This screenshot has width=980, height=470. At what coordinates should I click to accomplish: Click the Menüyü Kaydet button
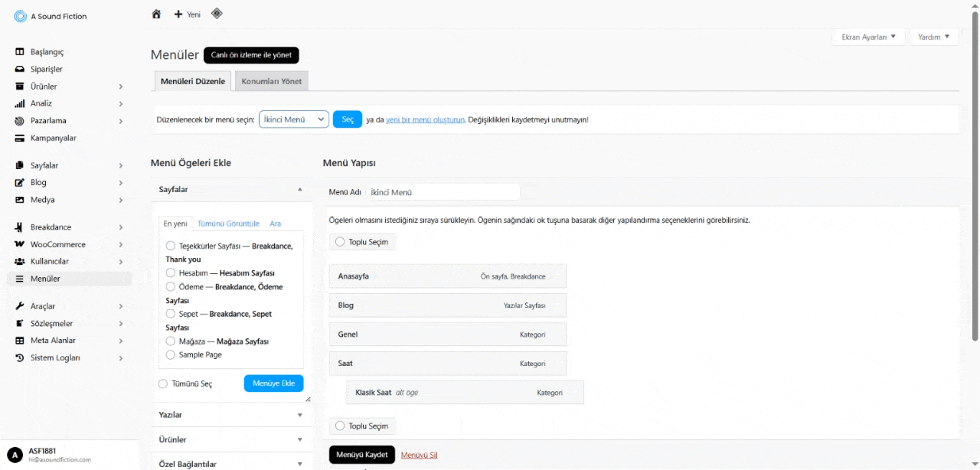pyautogui.click(x=361, y=455)
